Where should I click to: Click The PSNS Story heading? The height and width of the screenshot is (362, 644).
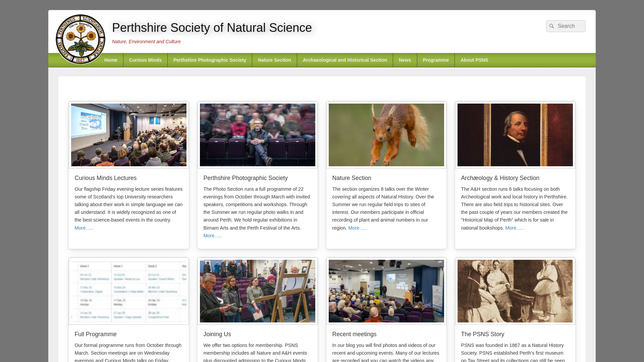(x=483, y=334)
